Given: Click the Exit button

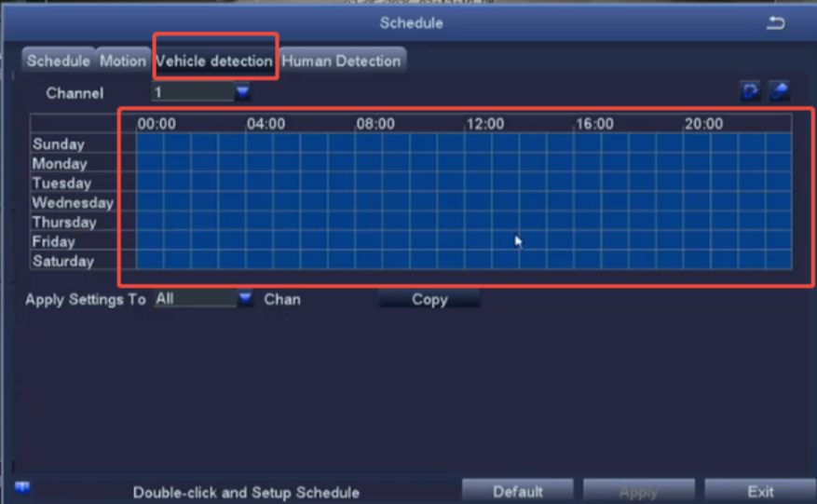Looking at the screenshot, I should tap(760, 491).
